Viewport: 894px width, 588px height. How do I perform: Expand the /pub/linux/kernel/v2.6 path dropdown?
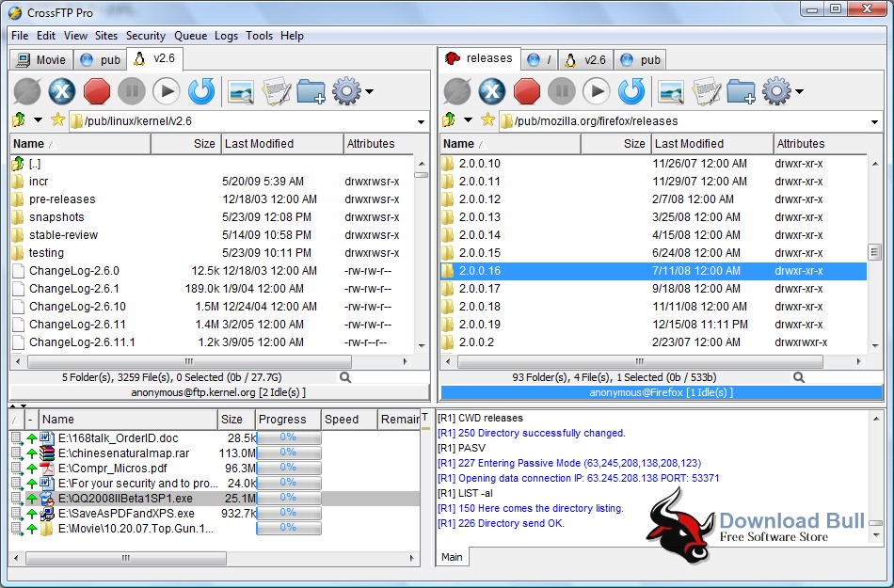coord(421,122)
